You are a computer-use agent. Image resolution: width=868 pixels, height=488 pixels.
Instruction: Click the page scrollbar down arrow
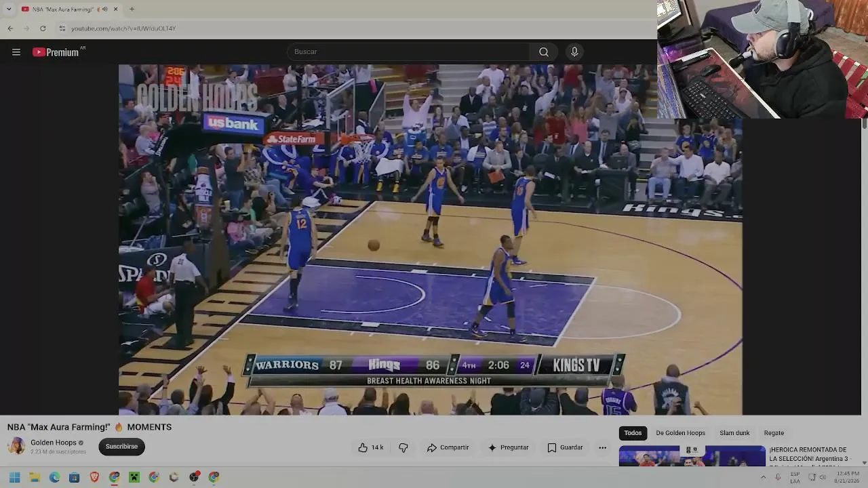tap(864, 463)
